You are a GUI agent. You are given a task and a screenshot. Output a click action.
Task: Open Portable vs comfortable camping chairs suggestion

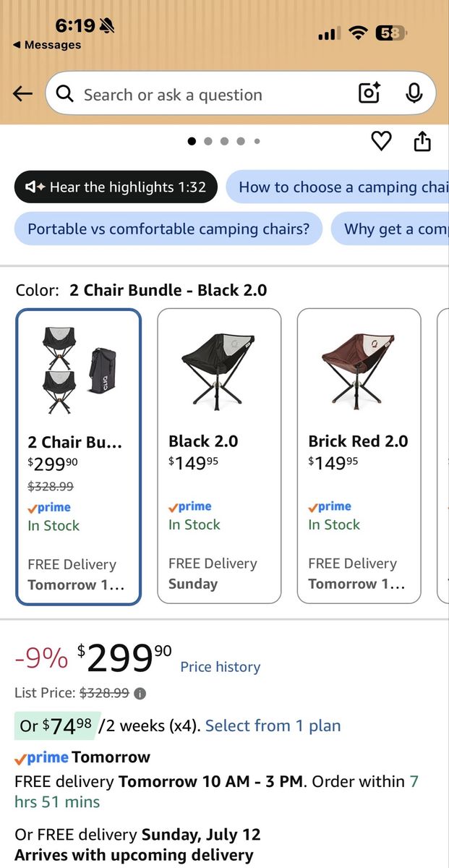[168, 229]
